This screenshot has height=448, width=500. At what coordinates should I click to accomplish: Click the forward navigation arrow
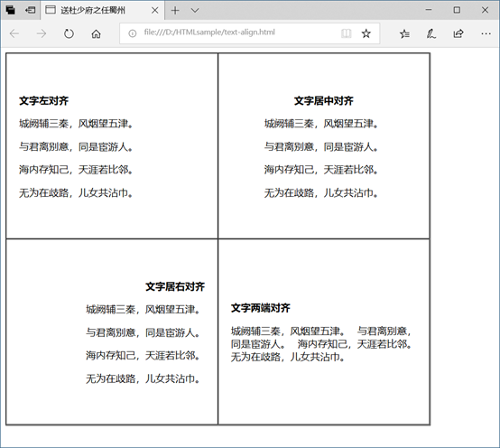coord(42,33)
